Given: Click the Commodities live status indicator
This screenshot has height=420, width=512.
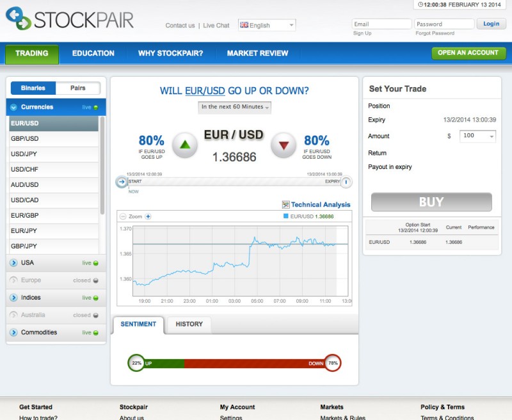Looking at the screenshot, I should (x=95, y=332).
